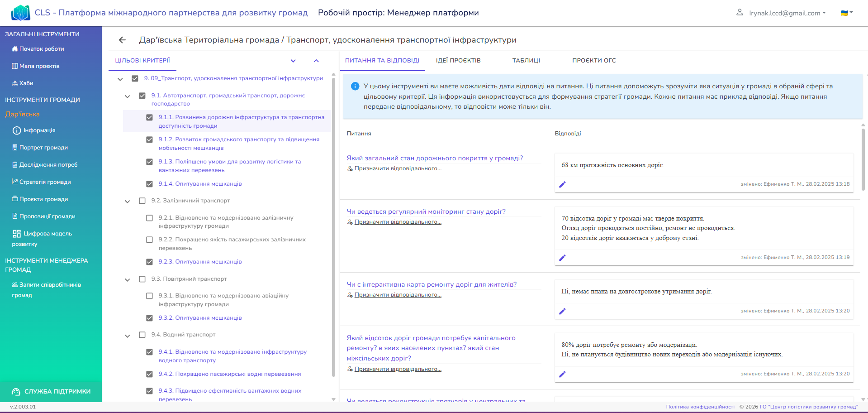Click the grid icon beside Цифрова модель розвитку

click(x=17, y=234)
